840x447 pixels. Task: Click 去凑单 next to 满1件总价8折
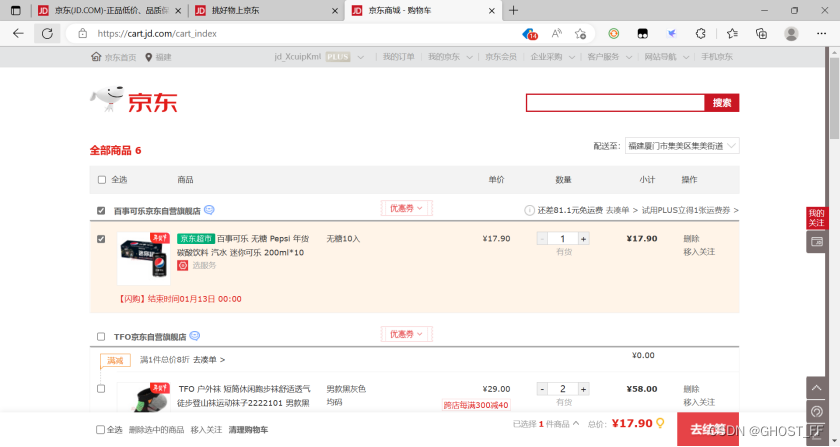pyautogui.click(x=209, y=360)
